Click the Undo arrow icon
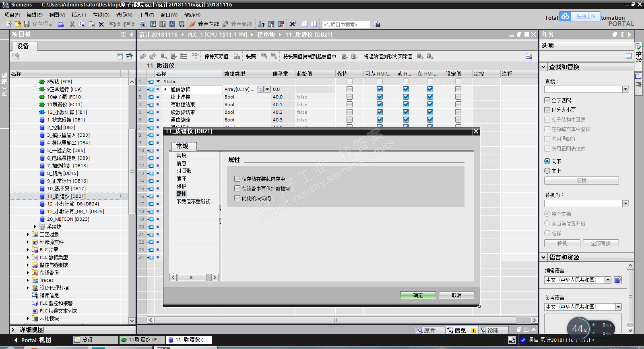Screen dimensions: 644x349 point(112,24)
